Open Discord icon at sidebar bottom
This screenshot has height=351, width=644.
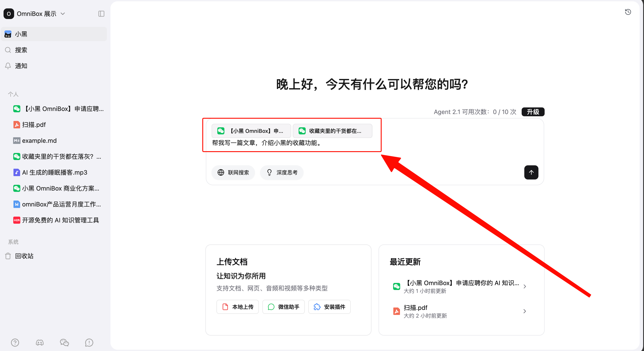pos(40,343)
